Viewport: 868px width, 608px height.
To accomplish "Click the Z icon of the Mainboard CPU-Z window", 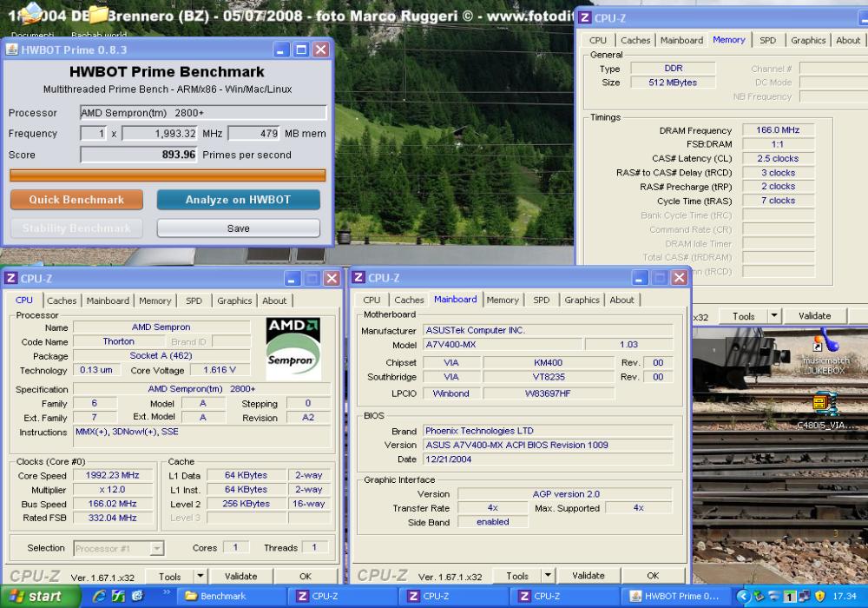I will pyautogui.click(x=358, y=277).
